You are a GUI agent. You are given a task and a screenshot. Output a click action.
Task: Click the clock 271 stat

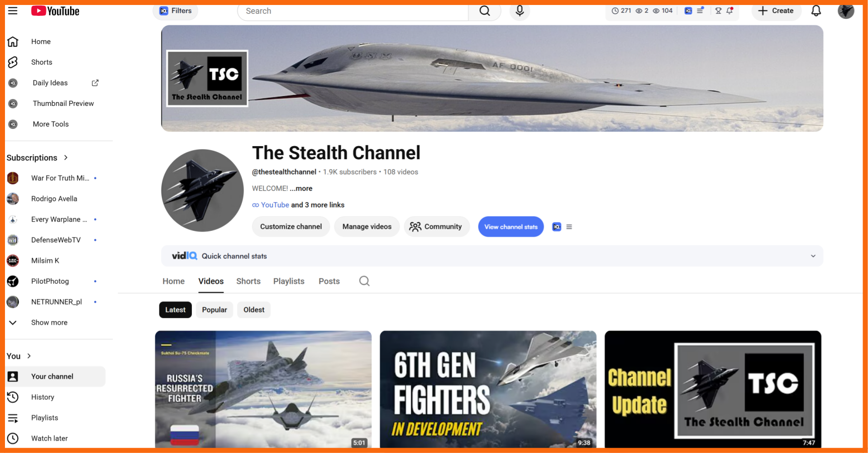(621, 11)
